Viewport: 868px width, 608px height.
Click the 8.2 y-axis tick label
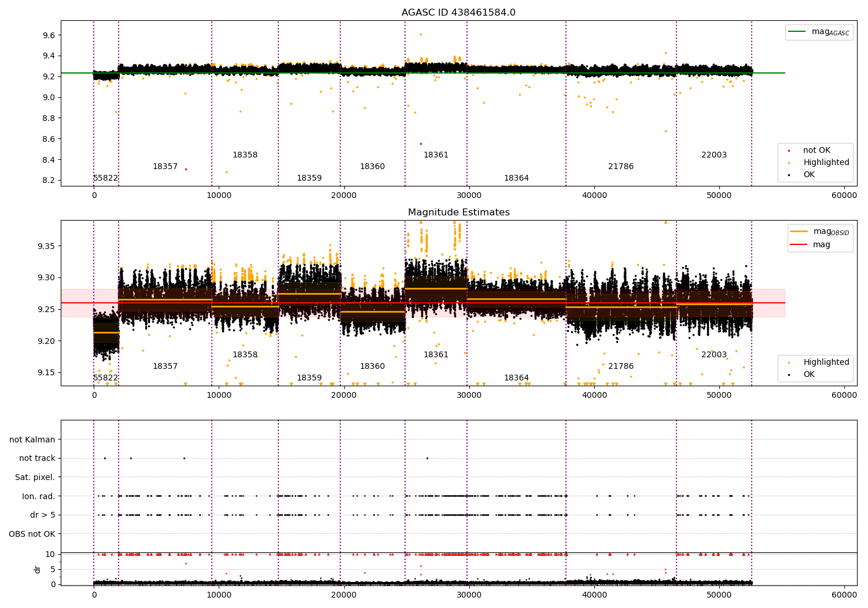click(x=49, y=181)
